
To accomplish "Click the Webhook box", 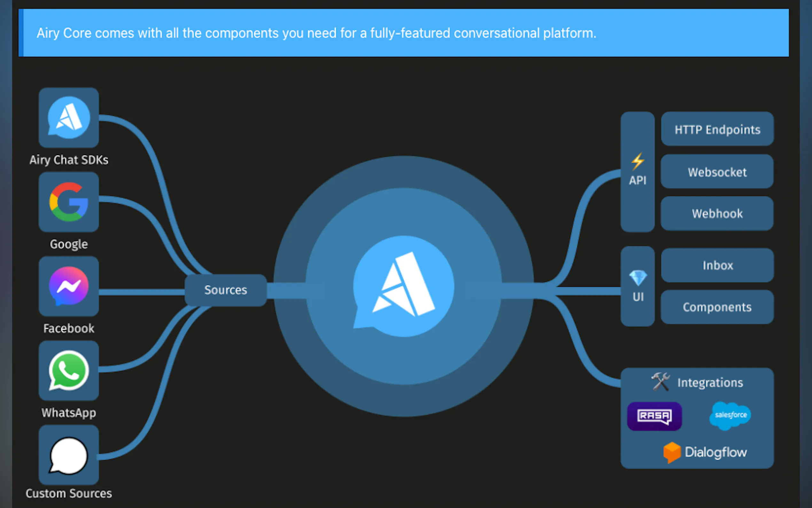I will pyautogui.click(x=717, y=213).
